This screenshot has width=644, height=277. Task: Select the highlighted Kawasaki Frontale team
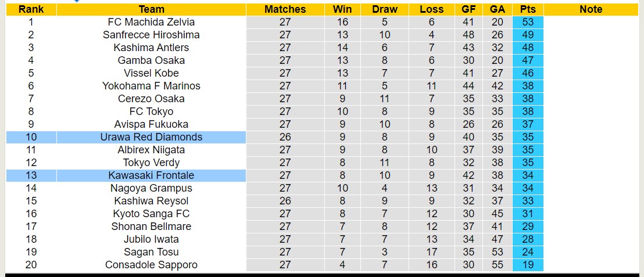point(151,175)
